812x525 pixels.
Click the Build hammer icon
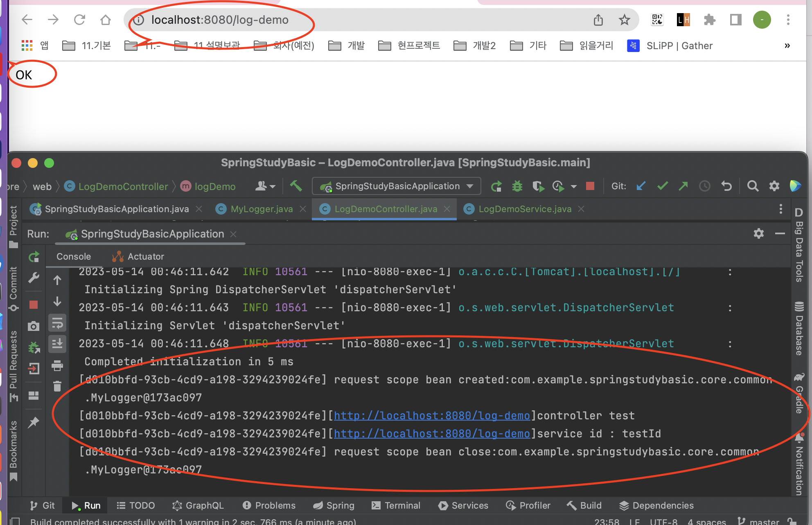click(x=296, y=186)
